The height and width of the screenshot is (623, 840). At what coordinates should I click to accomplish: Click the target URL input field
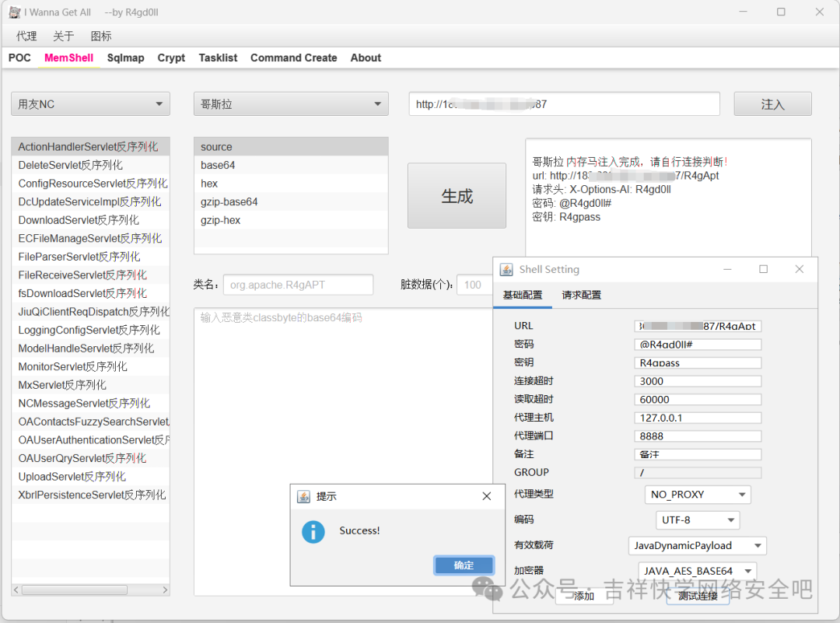564,104
